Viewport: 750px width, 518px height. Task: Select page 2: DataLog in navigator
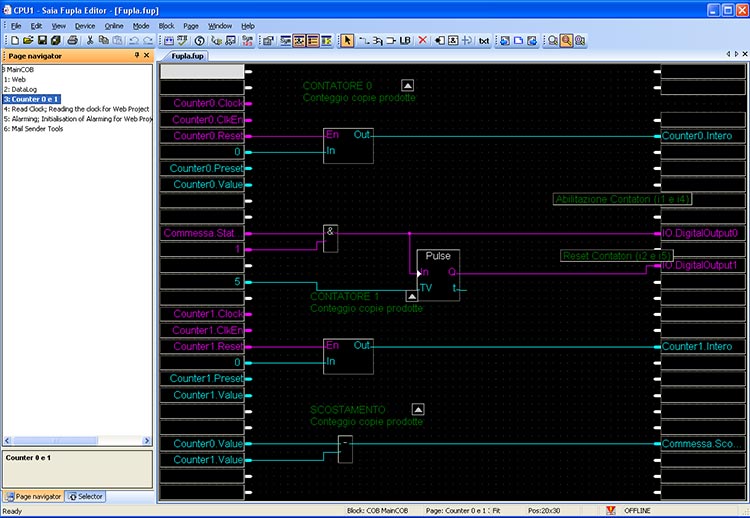click(x=20, y=89)
